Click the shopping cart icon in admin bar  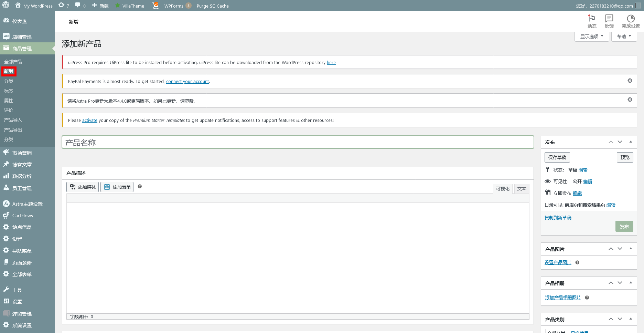[x=155, y=6]
